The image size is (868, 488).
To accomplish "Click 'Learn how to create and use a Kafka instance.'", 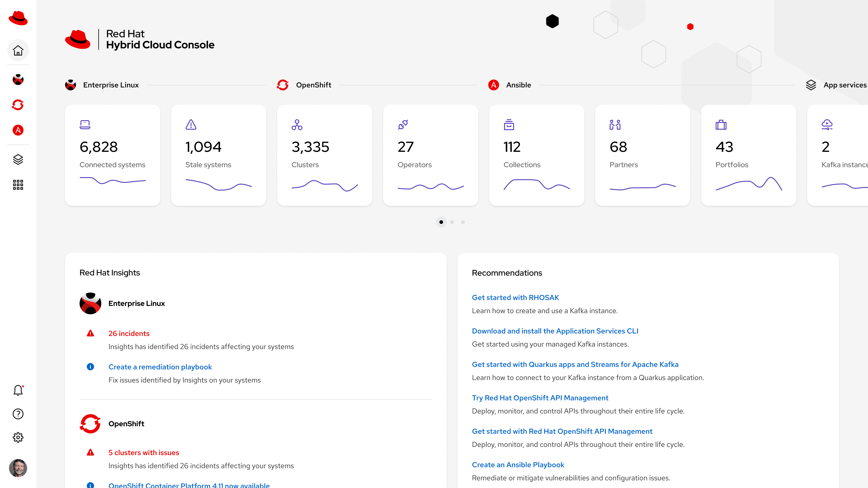I will (x=545, y=310).
